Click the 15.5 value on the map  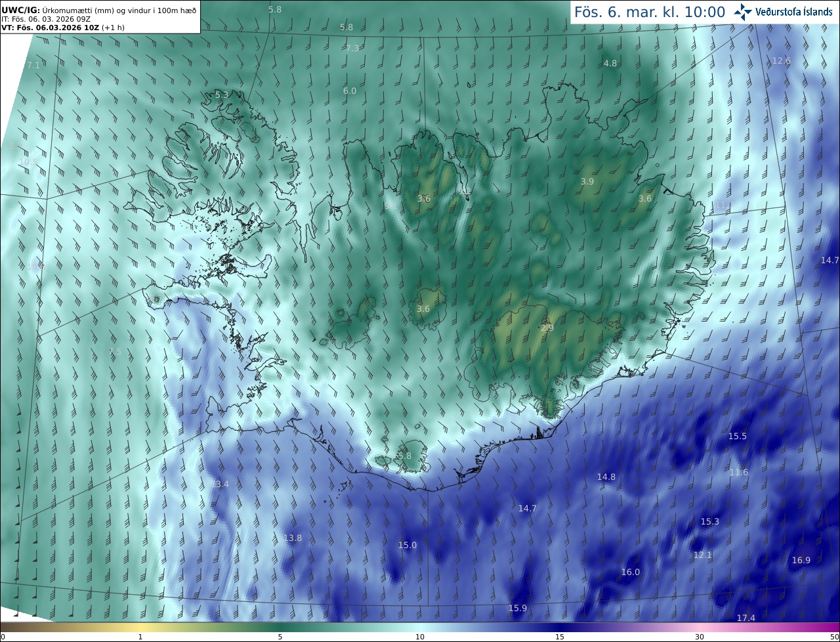738,437
